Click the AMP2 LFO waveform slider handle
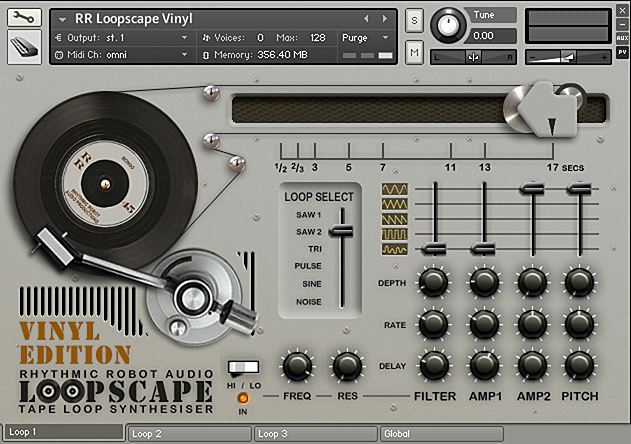631x444 pixels. 532,188
